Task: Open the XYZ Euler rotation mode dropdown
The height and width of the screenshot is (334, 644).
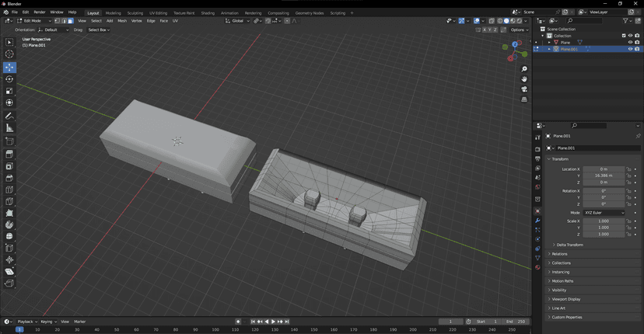Action: click(604, 212)
